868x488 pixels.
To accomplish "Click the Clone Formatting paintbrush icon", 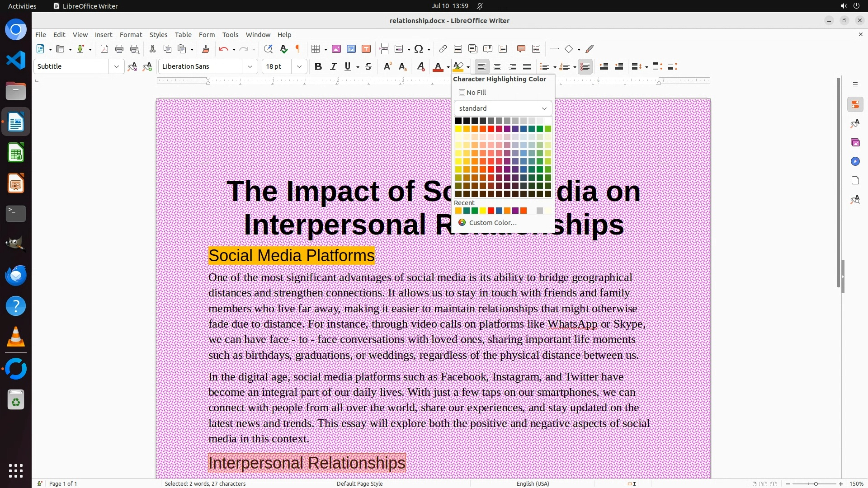I will [x=206, y=49].
